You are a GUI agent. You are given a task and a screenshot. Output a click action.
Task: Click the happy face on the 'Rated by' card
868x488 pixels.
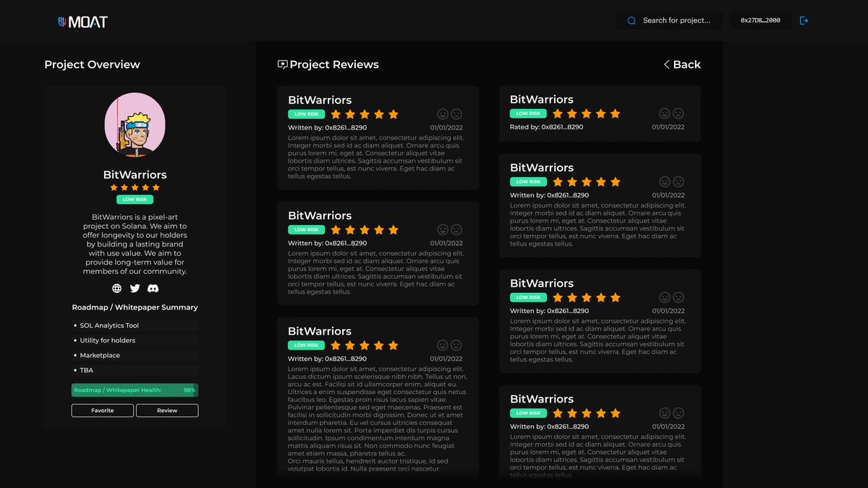tap(665, 114)
